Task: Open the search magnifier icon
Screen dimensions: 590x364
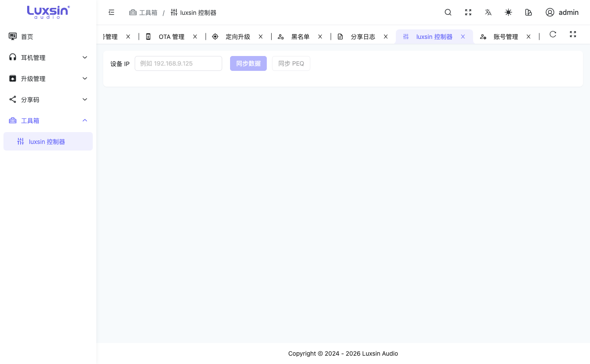Action: [448, 12]
